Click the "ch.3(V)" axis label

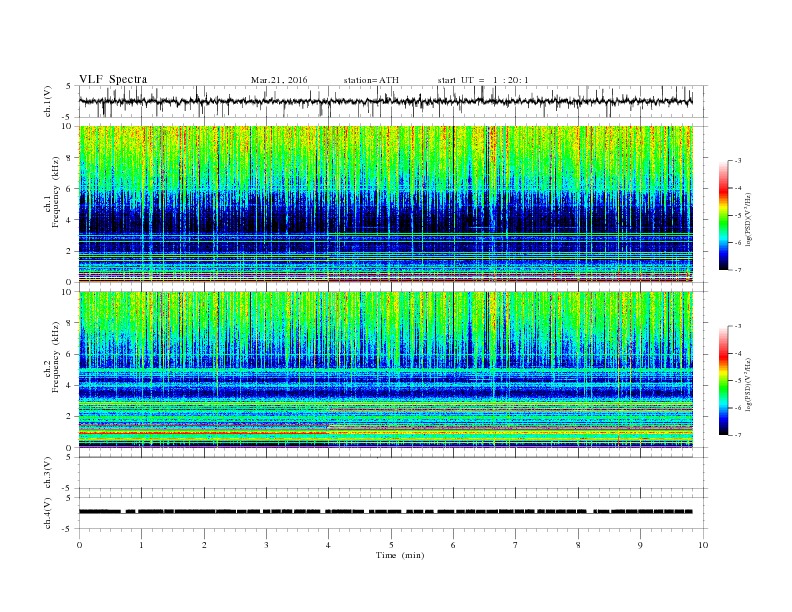48,473
